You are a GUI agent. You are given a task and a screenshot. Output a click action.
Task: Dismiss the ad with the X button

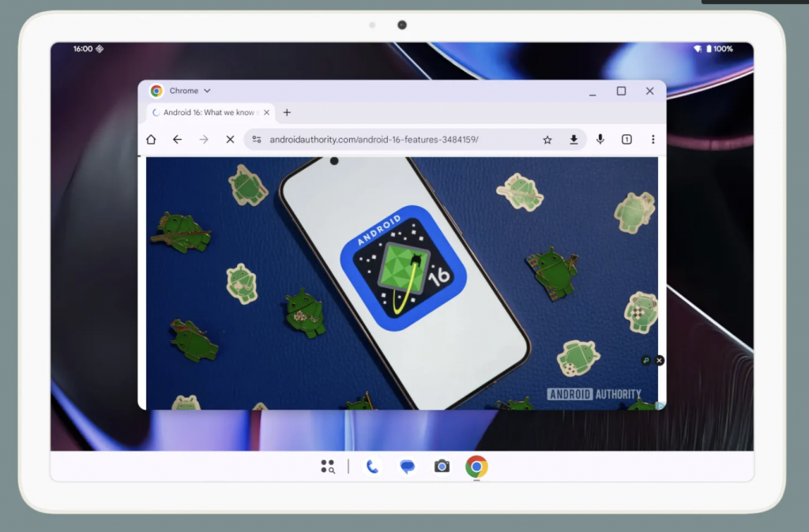coord(659,360)
